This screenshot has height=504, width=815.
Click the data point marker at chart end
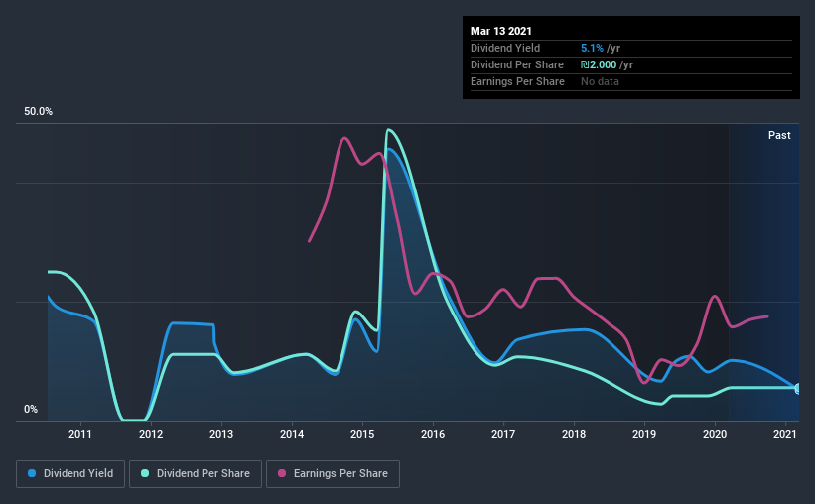pos(798,389)
